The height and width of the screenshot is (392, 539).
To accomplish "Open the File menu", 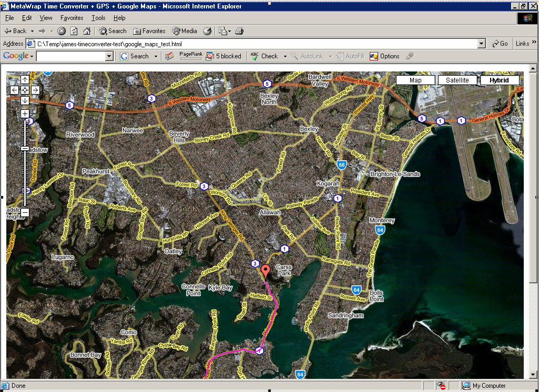I will [9, 18].
